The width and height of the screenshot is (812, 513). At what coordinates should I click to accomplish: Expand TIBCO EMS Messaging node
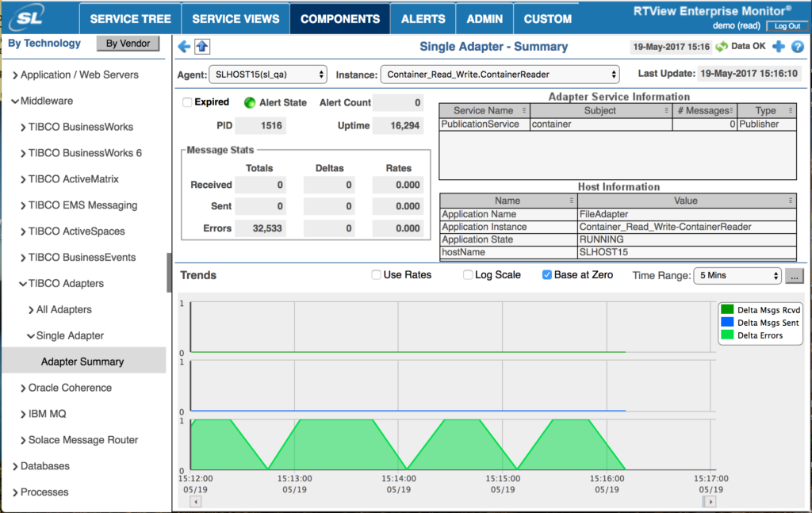coord(23,205)
